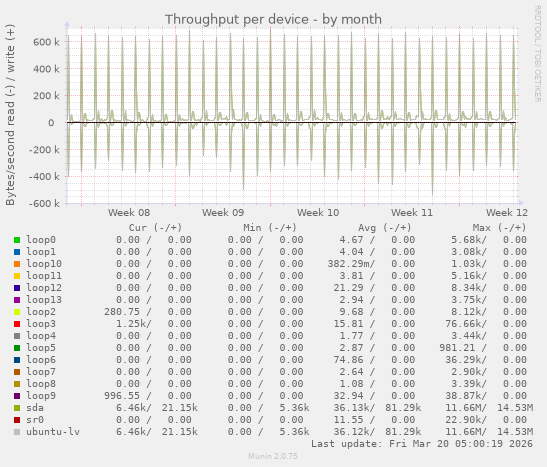547x467 pixels.
Task: Click the -600 k y-axis label
Action: pyautogui.click(x=44, y=203)
